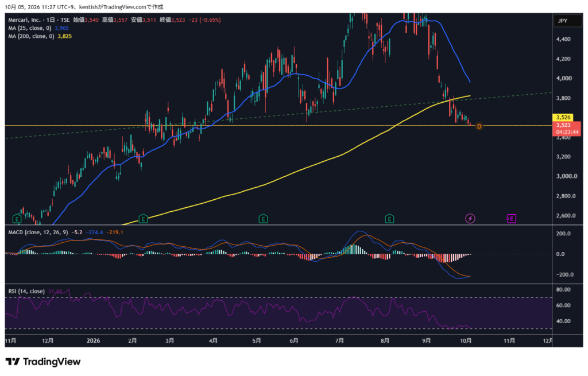The image size is (588, 376).
Task: Click the yellow 3,825 MA value
Action: (x=64, y=36)
